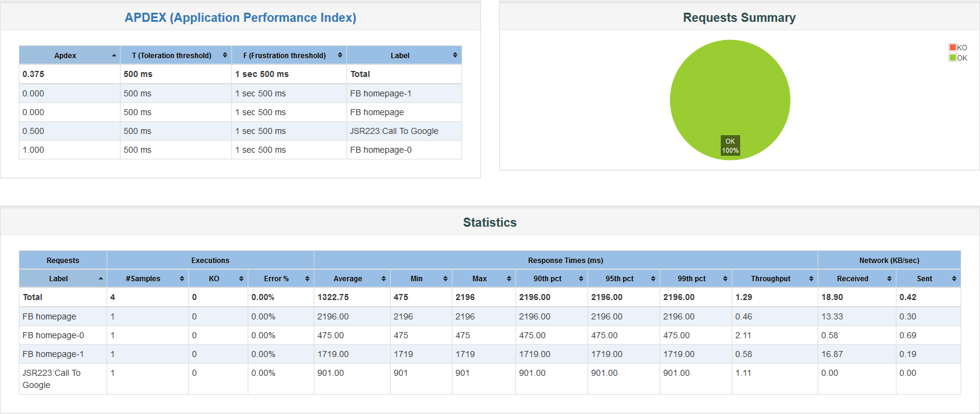The image size is (980, 414).
Task: Click JSR223 row average value 901.00
Action: tap(331, 373)
